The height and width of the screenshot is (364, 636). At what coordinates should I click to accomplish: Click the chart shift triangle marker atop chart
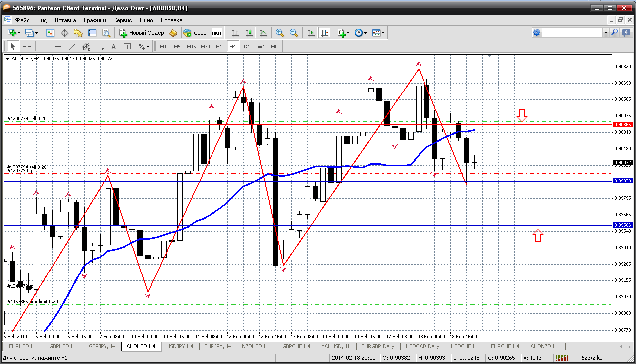490,56
